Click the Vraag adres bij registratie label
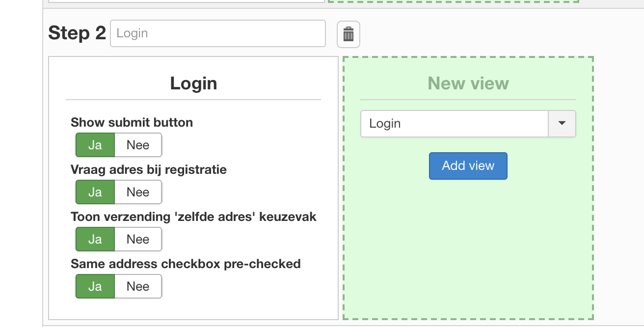This screenshot has width=644, height=327. tap(149, 169)
